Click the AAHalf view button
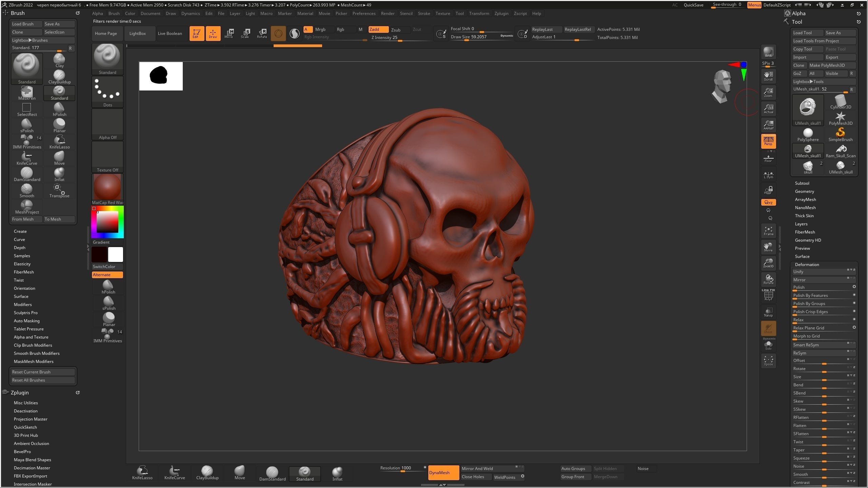 768,125
